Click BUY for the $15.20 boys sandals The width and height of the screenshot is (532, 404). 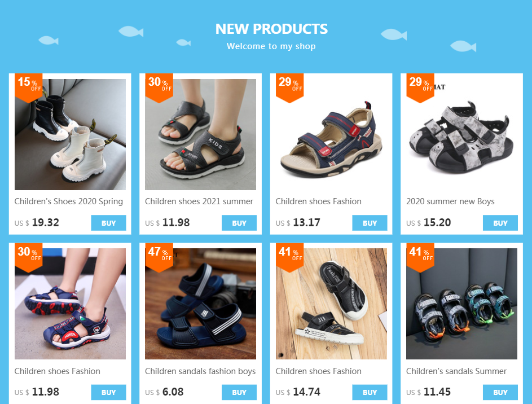tap(500, 223)
